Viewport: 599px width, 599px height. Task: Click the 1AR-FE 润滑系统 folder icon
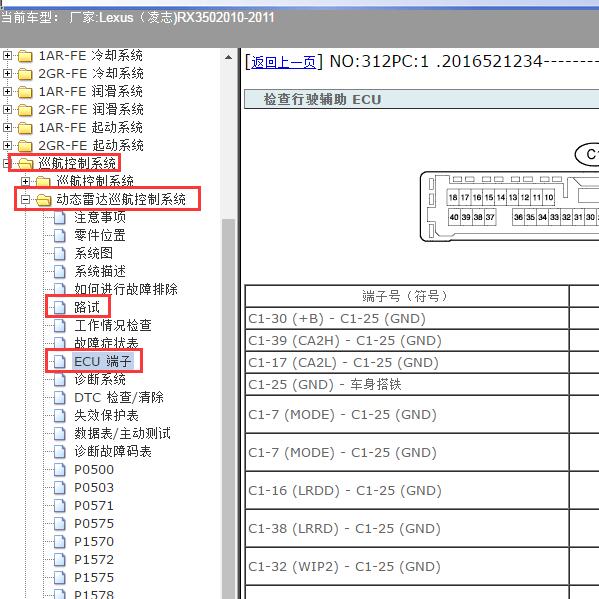[x=25, y=92]
